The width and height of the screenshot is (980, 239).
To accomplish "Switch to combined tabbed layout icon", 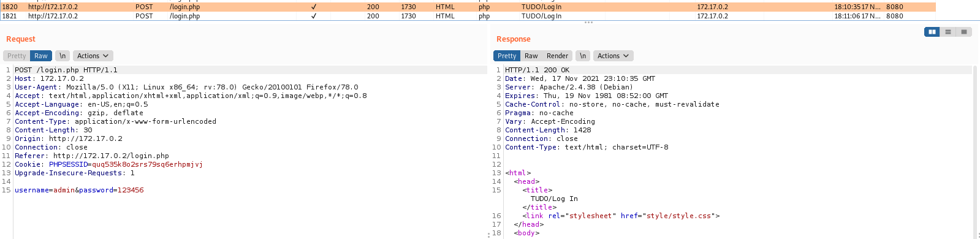I will 964,32.
